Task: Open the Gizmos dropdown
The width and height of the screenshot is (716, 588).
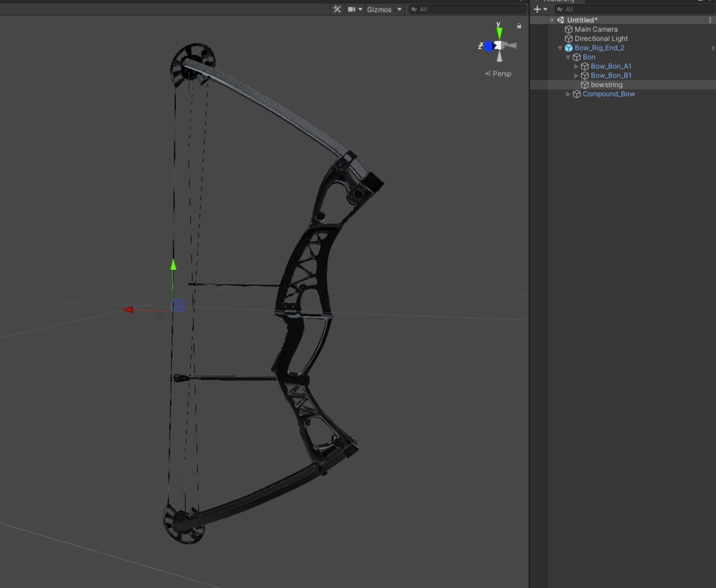Action: 382,9
